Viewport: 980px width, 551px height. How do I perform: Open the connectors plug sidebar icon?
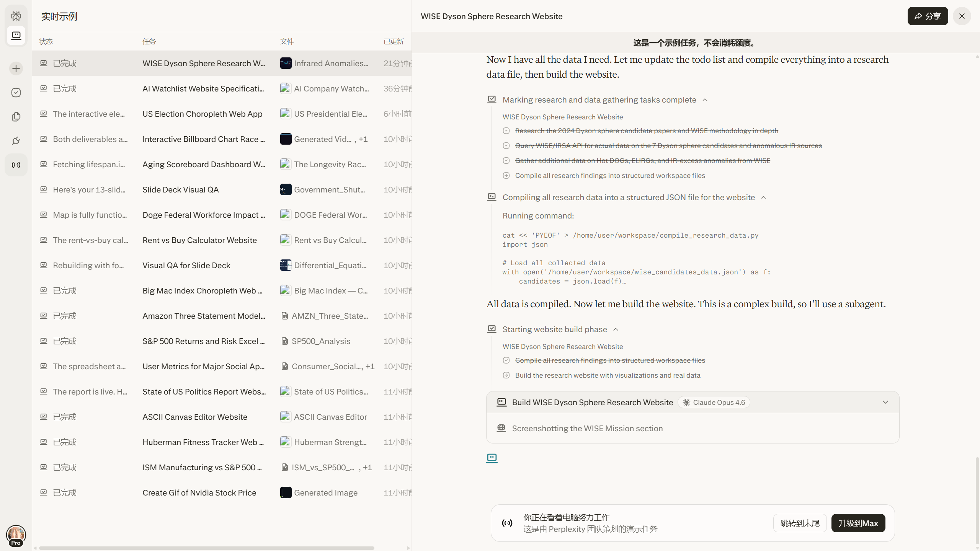(16, 141)
